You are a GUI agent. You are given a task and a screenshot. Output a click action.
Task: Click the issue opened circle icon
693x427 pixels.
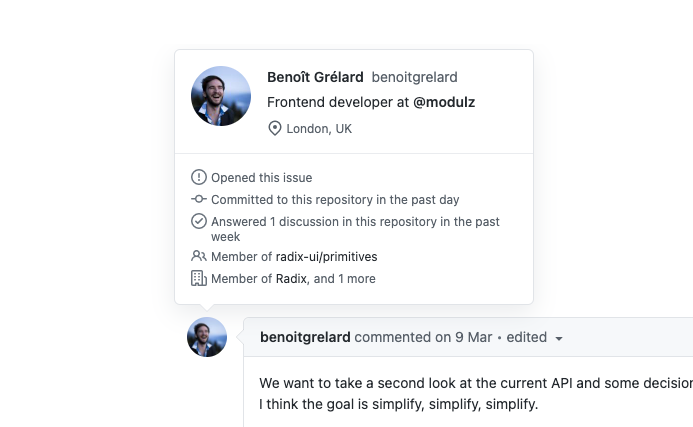click(198, 177)
